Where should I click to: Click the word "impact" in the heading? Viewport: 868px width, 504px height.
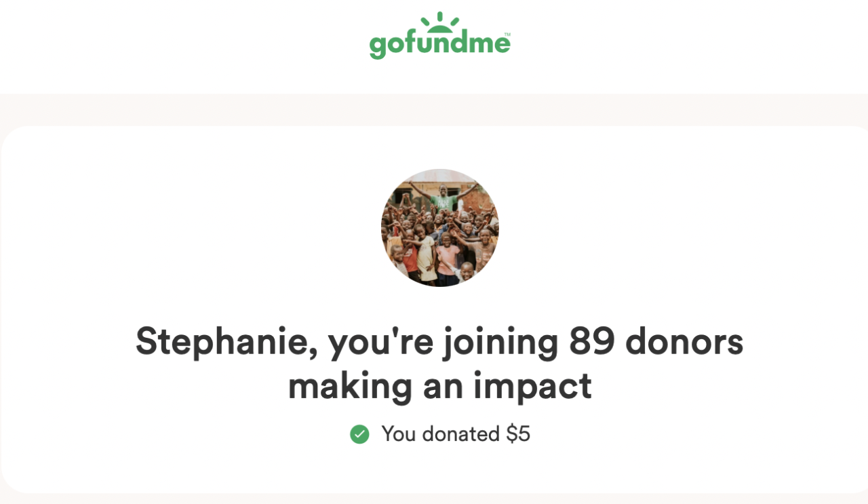point(532,387)
